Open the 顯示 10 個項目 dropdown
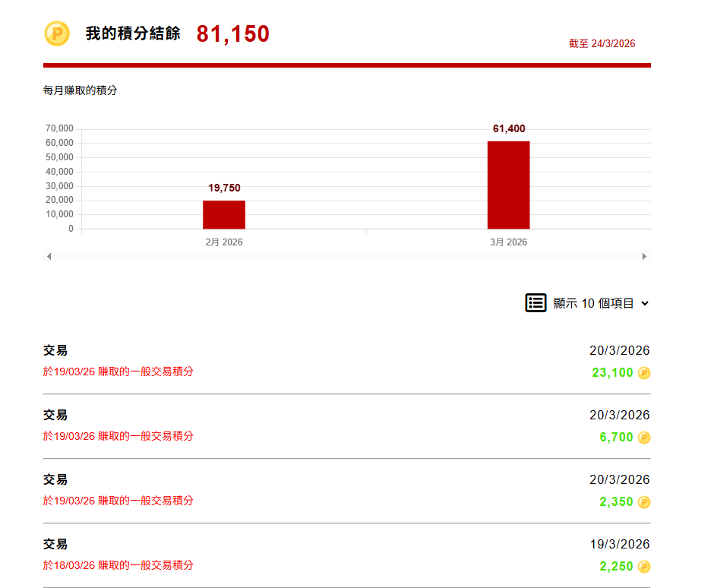 (587, 303)
